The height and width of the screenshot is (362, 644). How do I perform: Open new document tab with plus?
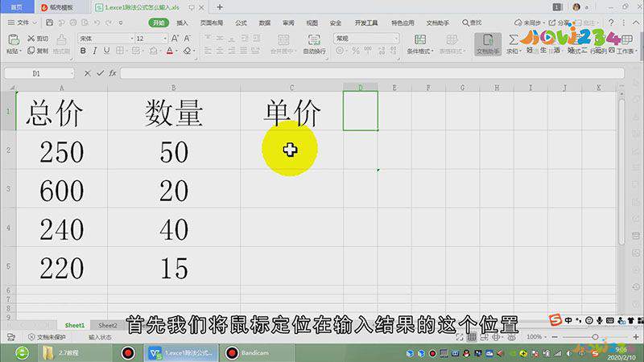(220, 7)
